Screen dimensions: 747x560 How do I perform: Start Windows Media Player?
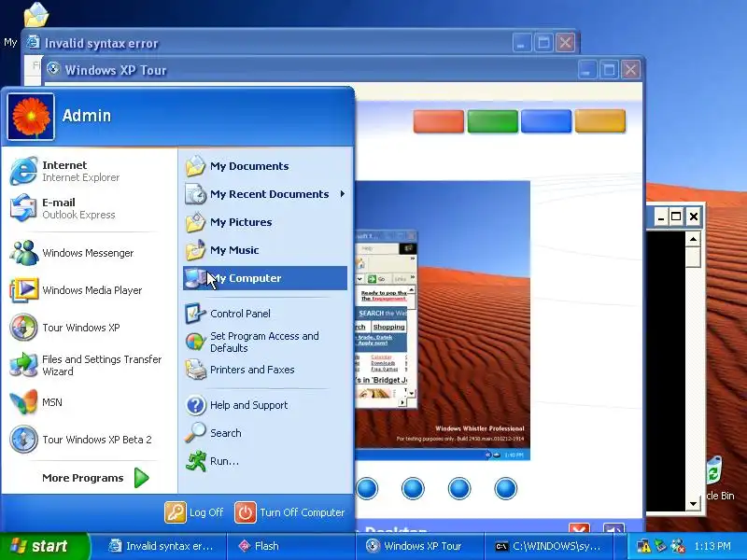pyautogui.click(x=89, y=290)
